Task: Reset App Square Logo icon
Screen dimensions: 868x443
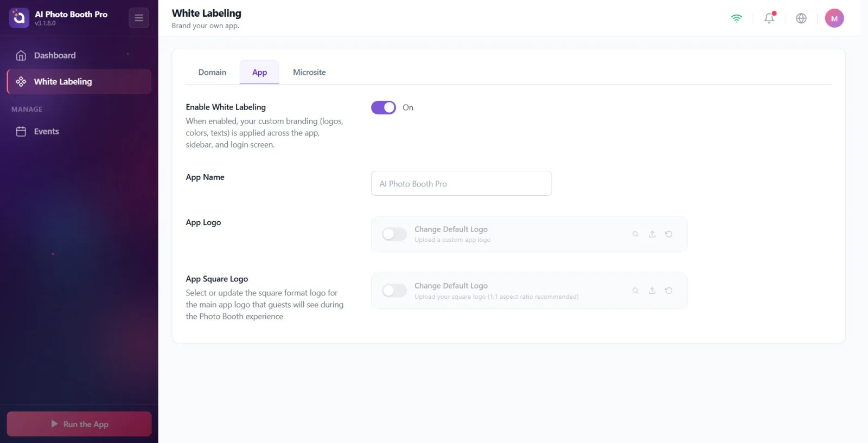Action: click(669, 291)
